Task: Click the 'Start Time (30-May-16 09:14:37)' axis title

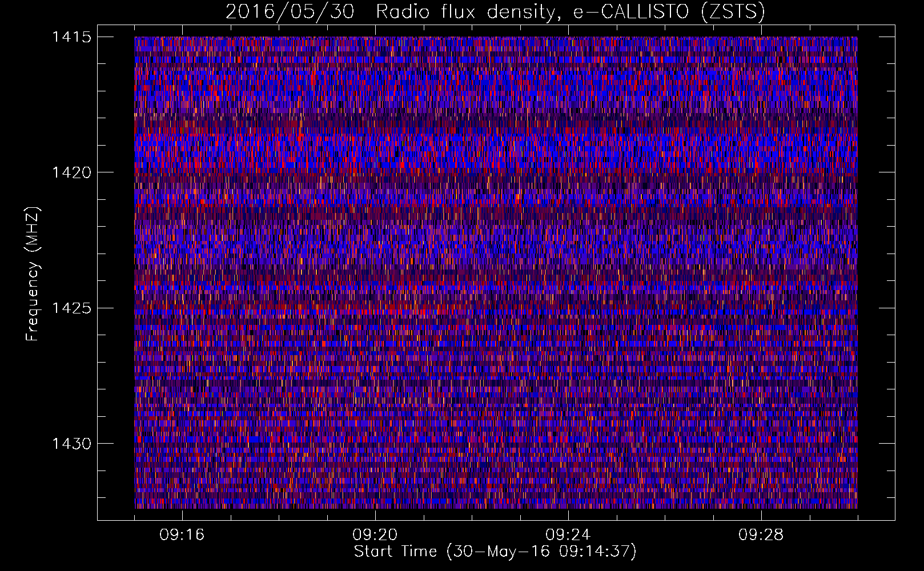Action: 495,552
